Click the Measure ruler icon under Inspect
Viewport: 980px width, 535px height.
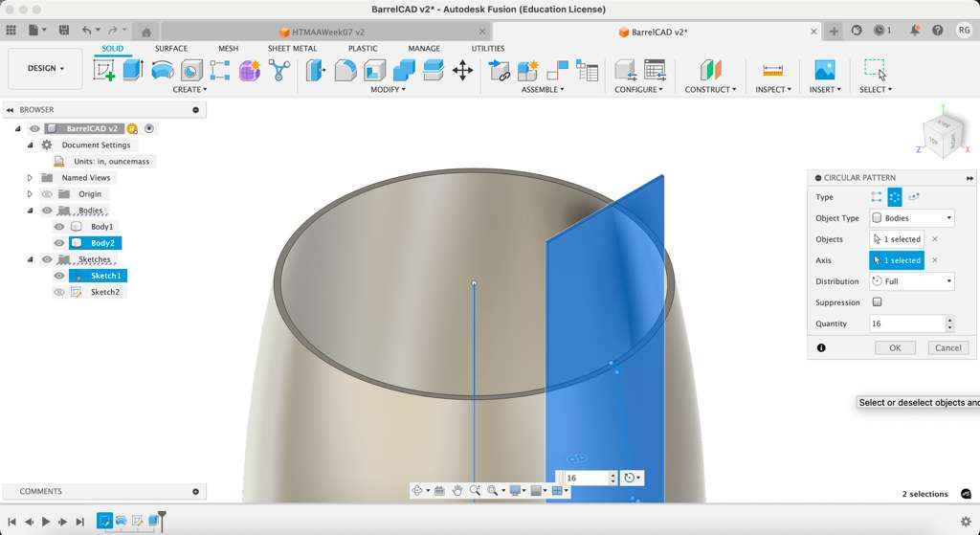click(772, 70)
